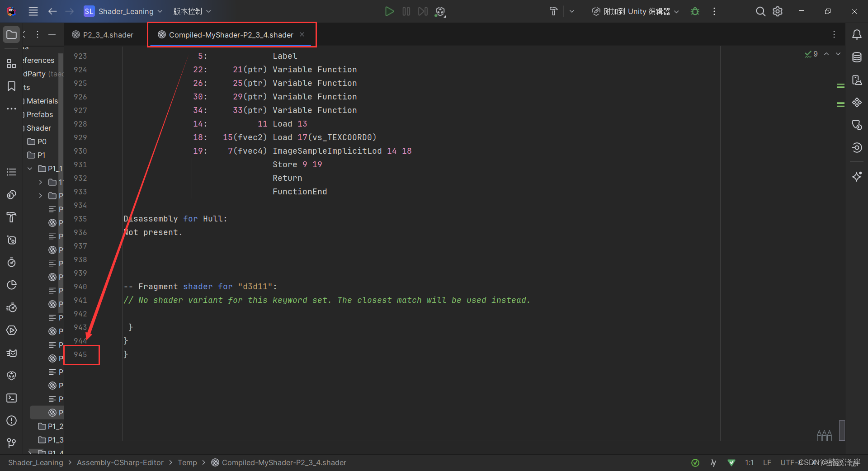Open the editor tabs options menu

[834, 34]
